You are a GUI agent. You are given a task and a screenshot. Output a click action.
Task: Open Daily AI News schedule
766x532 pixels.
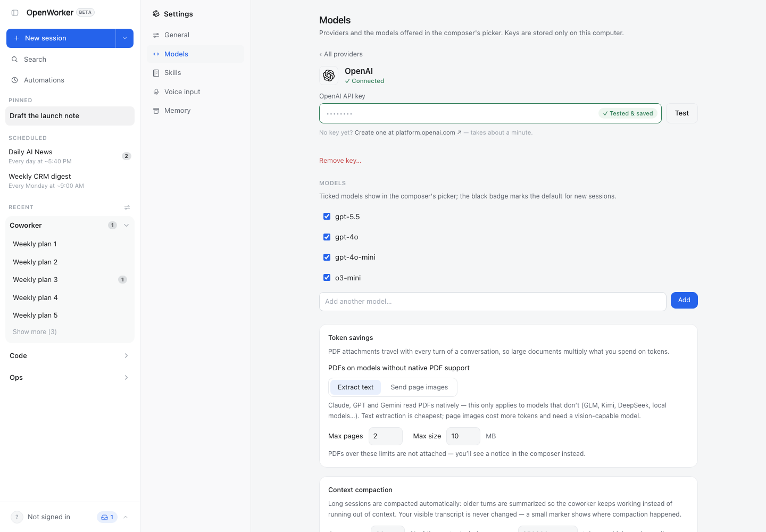70,156
